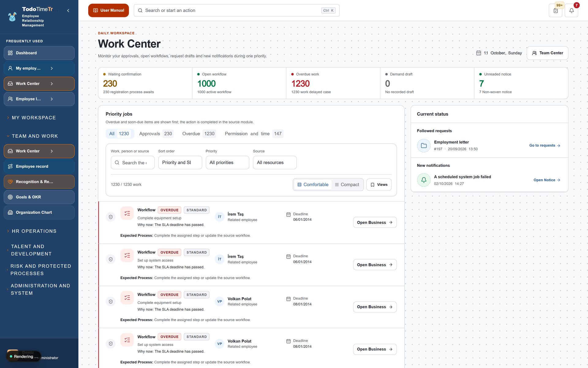Click the folder icon for Employment letter

pos(424,146)
